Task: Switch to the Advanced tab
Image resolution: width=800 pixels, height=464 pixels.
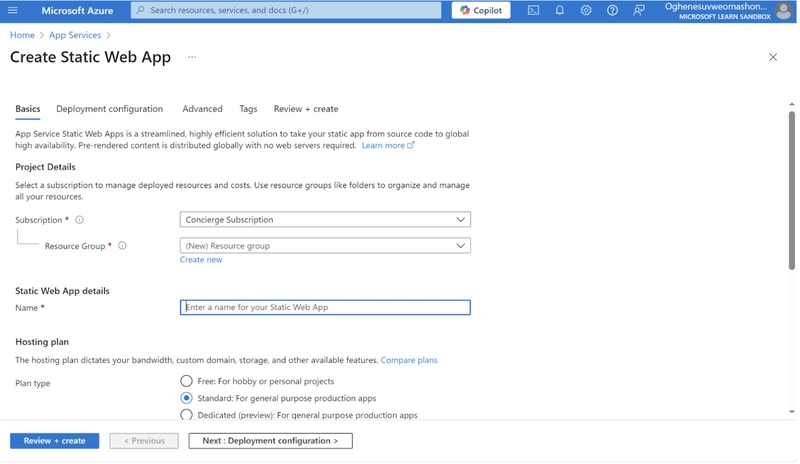Action: pos(203,109)
